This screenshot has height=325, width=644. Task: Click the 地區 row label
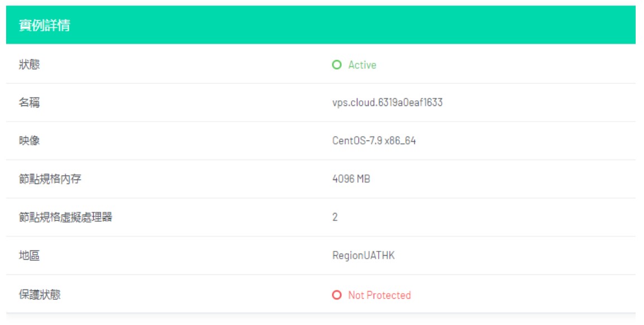coord(30,256)
